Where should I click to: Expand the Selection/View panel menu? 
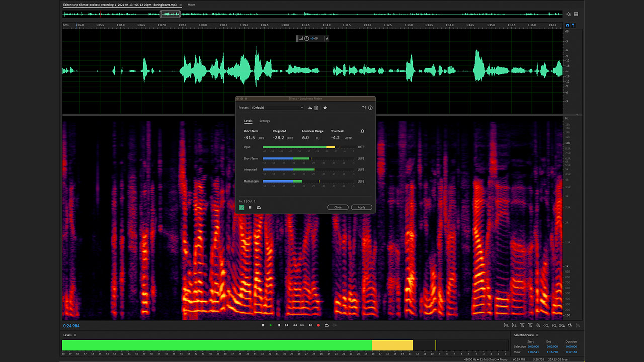coord(537,335)
